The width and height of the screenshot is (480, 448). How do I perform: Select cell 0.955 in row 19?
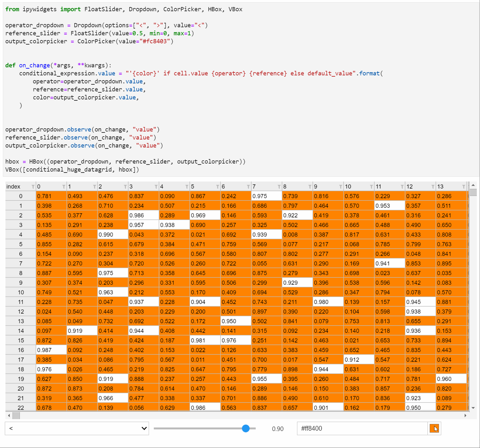coord(267,379)
